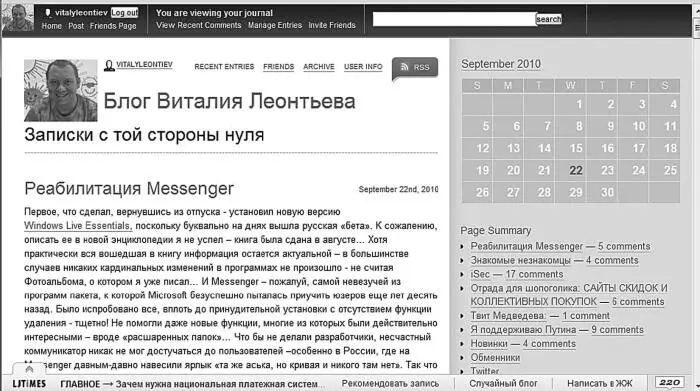Open summary link Реабилитация Messenger

(527, 246)
